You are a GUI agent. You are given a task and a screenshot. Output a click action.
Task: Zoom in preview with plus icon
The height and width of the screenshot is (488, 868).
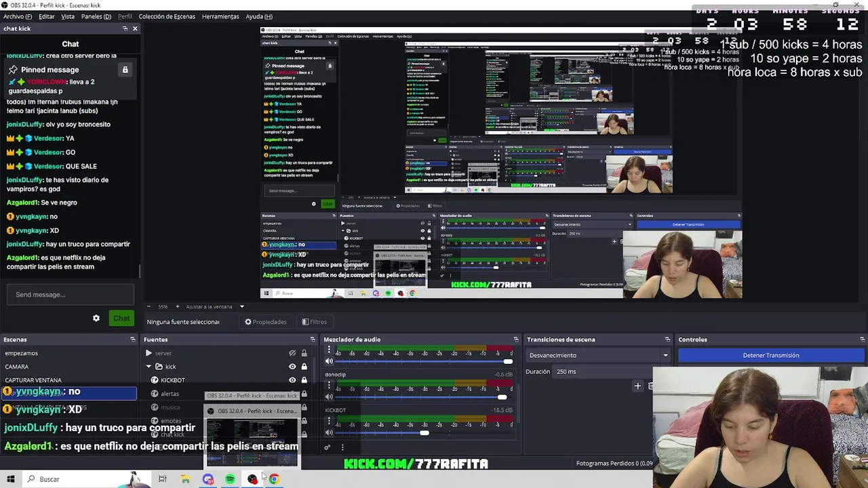[x=178, y=307]
